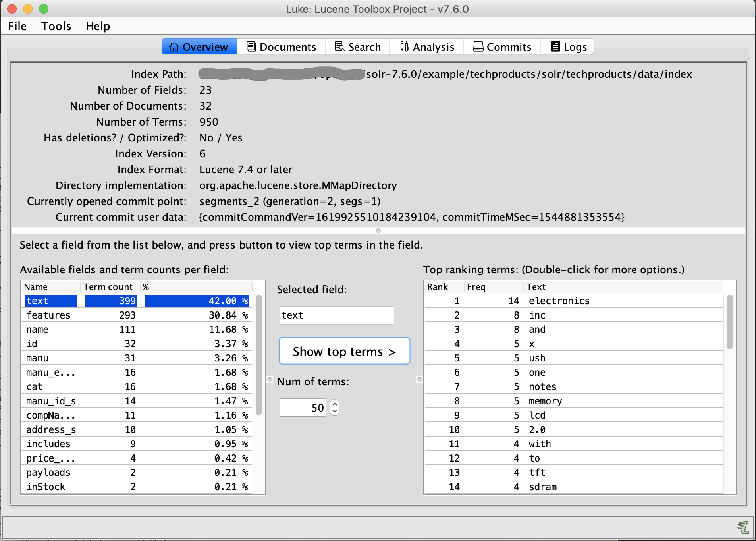The image size is (756, 541).
Task: Sort fields by Name column header
Action: tap(51, 287)
